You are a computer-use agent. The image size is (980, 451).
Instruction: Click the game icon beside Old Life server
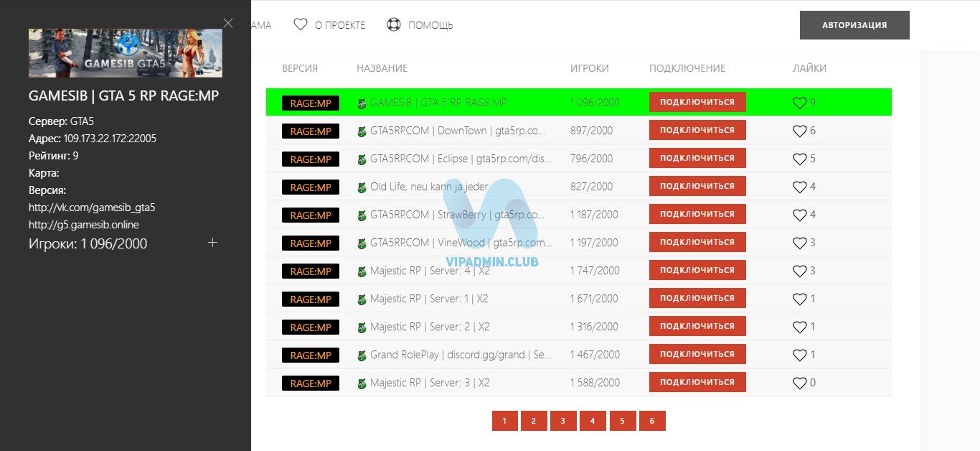pos(362,187)
